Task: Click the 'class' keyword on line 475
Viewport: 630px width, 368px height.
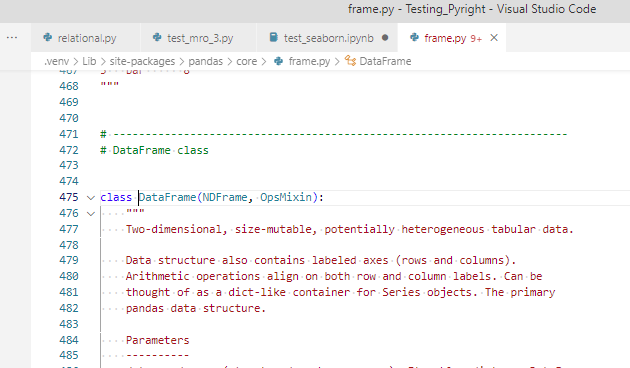Action: (x=116, y=197)
